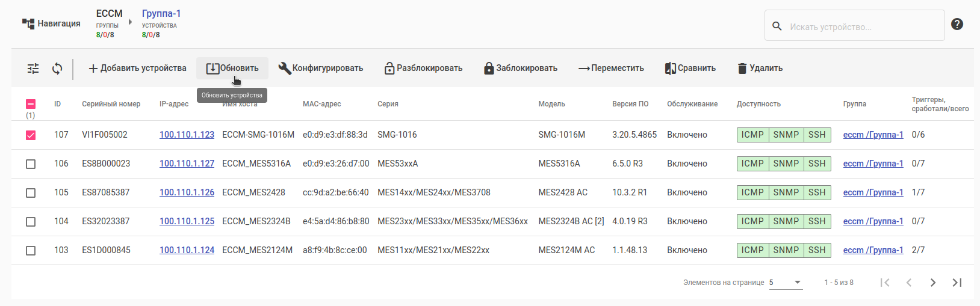Image resolution: width=980 pixels, height=306 pixels.
Task: Open Группа-1 breadcrumb item
Action: (161, 14)
